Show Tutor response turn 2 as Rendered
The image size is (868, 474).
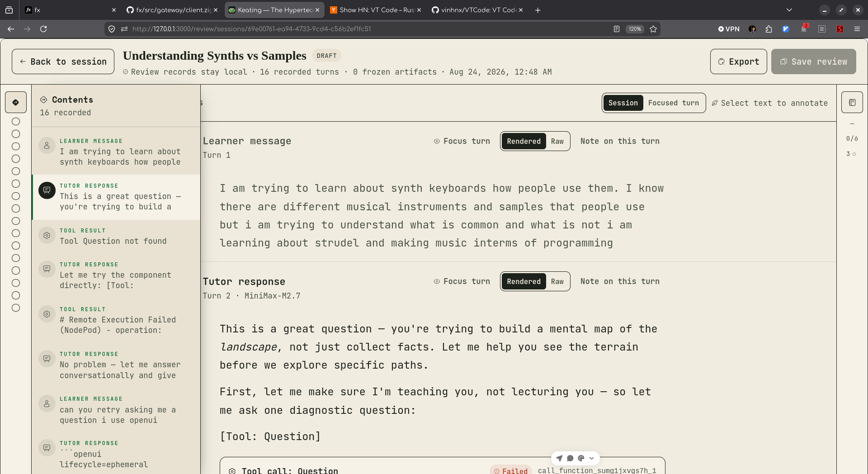click(524, 281)
